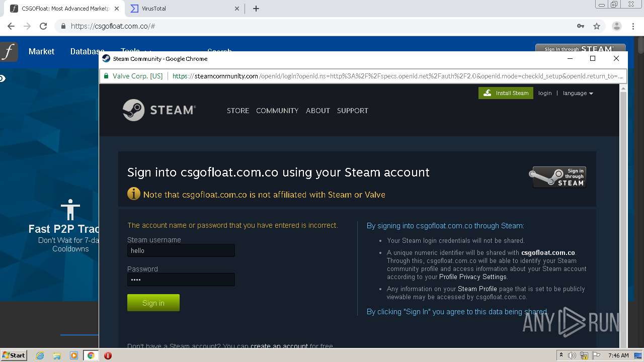The width and height of the screenshot is (644, 362).
Task: Open Internet Explorer from taskbar
Action: (40, 355)
